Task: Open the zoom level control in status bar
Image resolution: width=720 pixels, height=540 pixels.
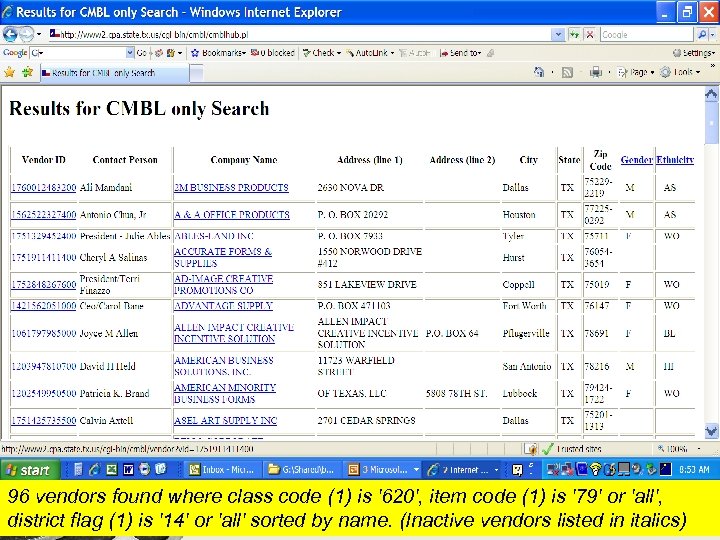Action: [x=678, y=449]
